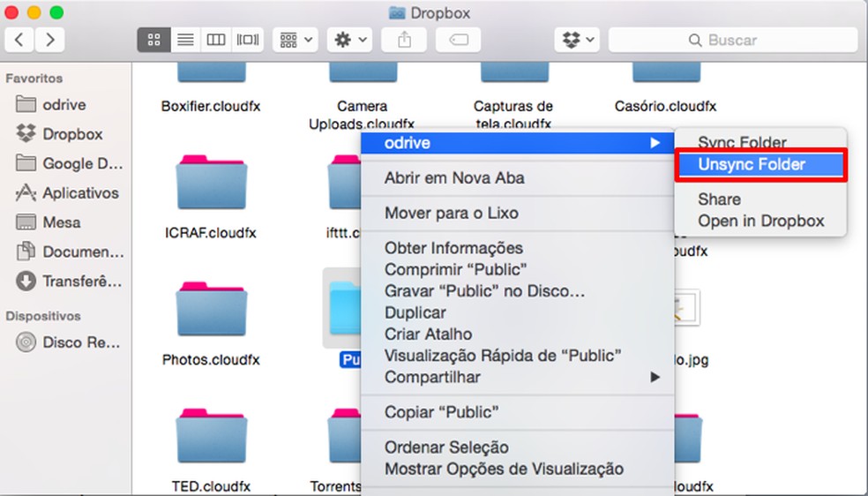Open the gear action menu
This screenshot has height=496, width=868.
pos(349,40)
